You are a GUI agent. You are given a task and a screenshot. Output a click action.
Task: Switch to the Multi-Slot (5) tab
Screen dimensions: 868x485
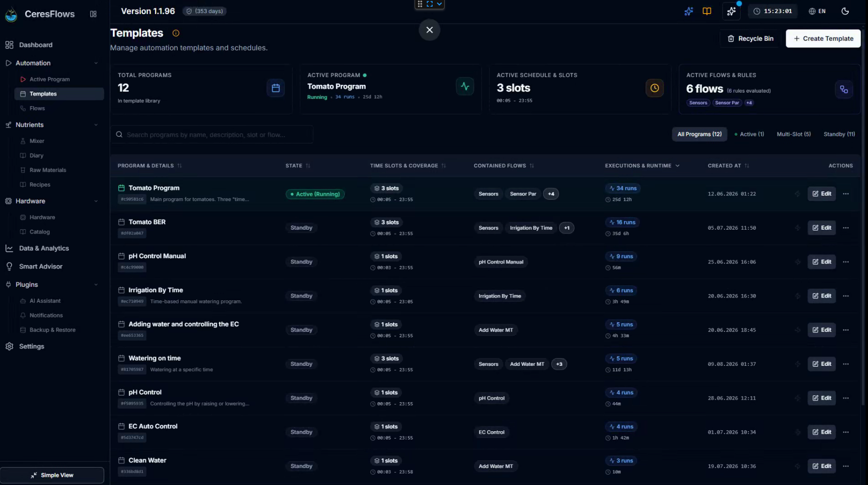(x=793, y=134)
